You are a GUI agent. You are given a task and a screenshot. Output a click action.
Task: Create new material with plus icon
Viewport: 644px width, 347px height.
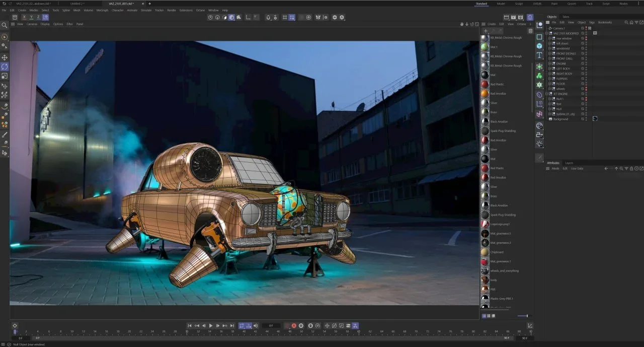coord(486,31)
